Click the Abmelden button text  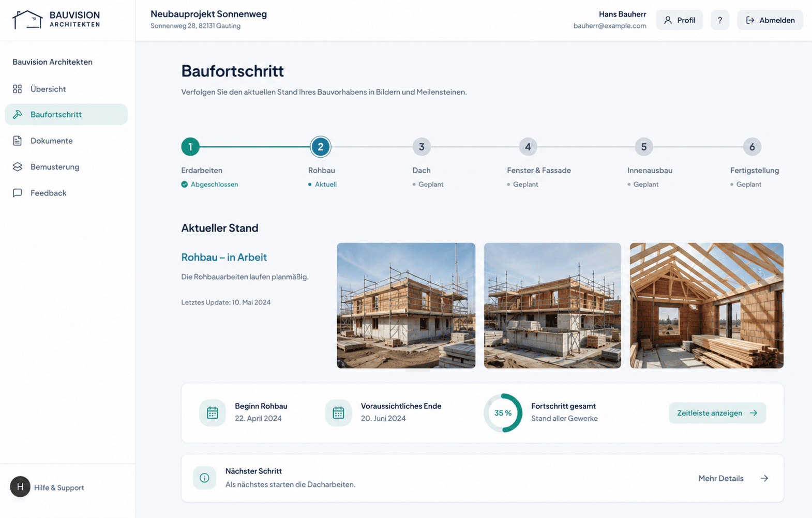(x=777, y=20)
